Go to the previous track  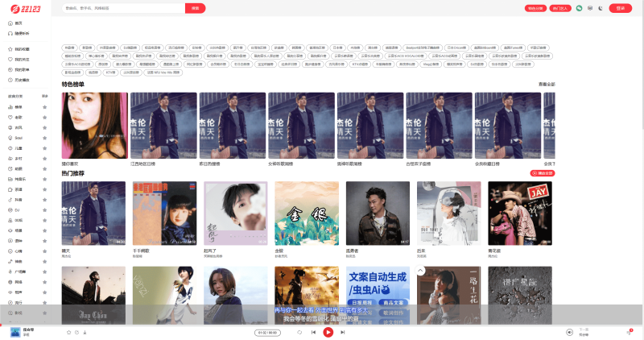(313, 332)
